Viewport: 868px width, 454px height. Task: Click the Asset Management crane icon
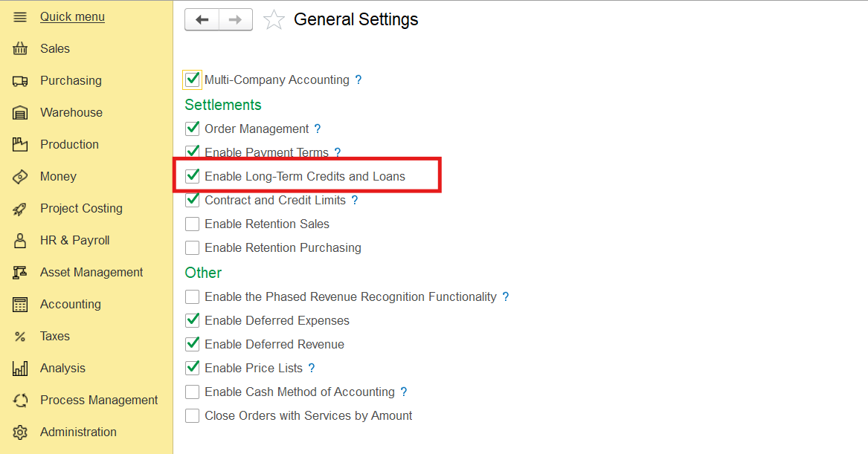20,273
